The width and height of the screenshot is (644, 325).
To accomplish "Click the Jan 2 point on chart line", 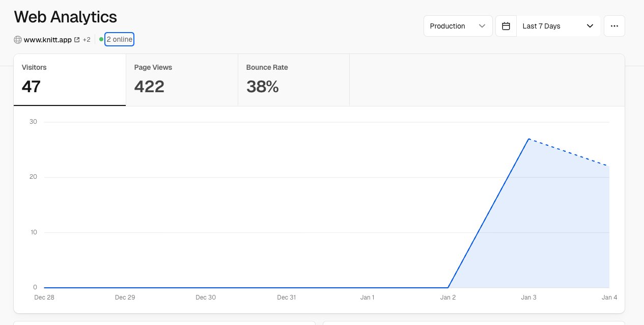I will pyautogui.click(x=448, y=287).
